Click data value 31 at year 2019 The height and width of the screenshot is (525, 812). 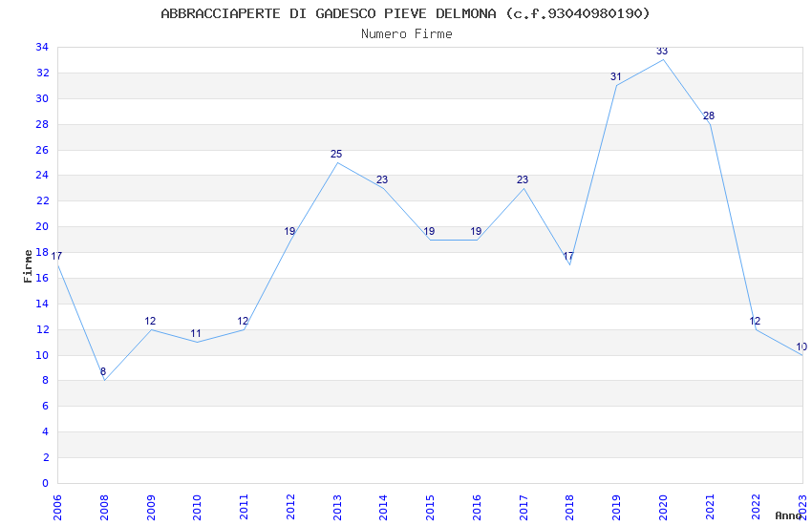pos(615,77)
